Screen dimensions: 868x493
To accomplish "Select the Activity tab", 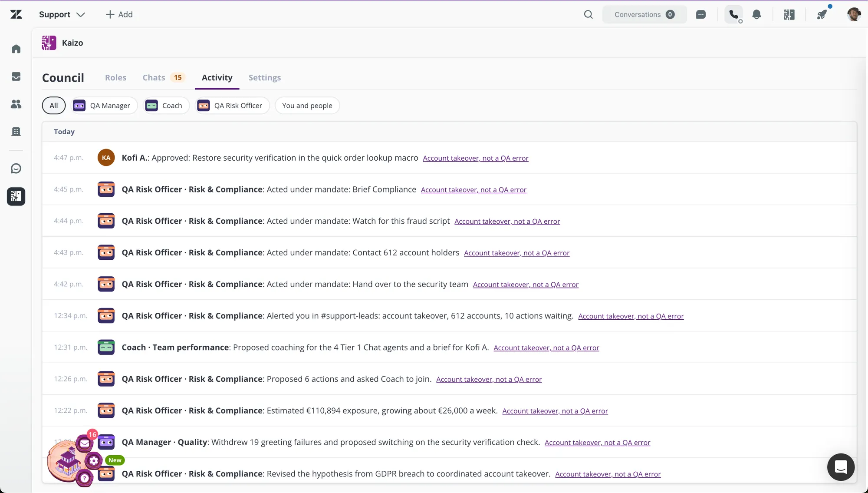I will [x=217, y=78].
